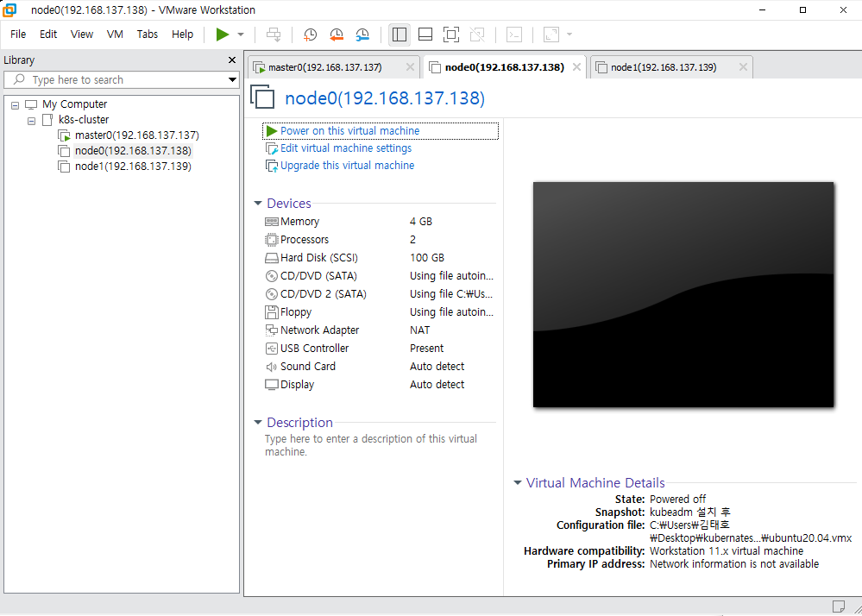This screenshot has width=862, height=616.
Task: Select the k8s-cluster folder in library
Action: point(84,120)
